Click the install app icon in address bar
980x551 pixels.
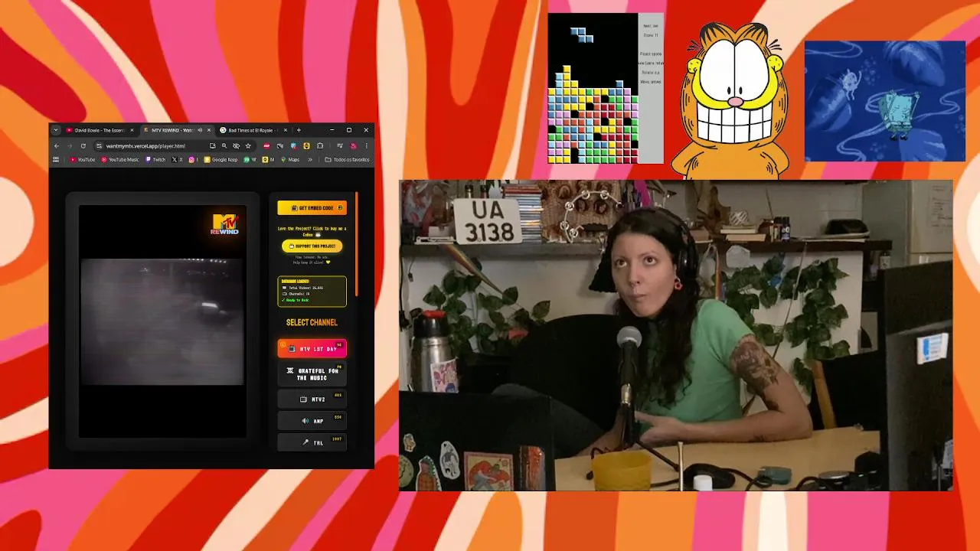pos(212,146)
